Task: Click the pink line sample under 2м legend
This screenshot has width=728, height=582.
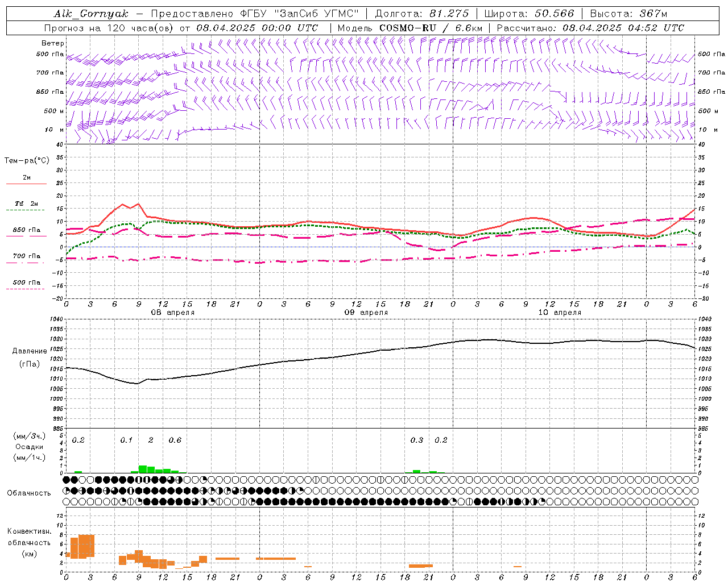Action: coord(27,184)
